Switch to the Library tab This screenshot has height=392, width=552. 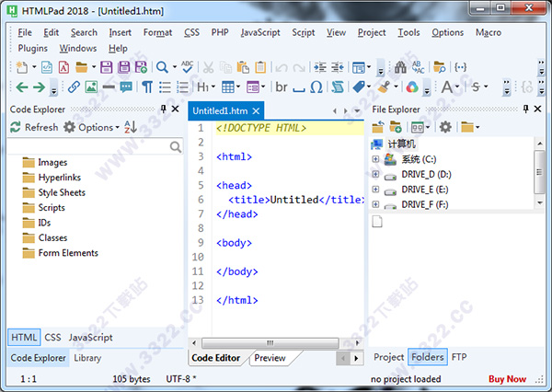(87, 358)
